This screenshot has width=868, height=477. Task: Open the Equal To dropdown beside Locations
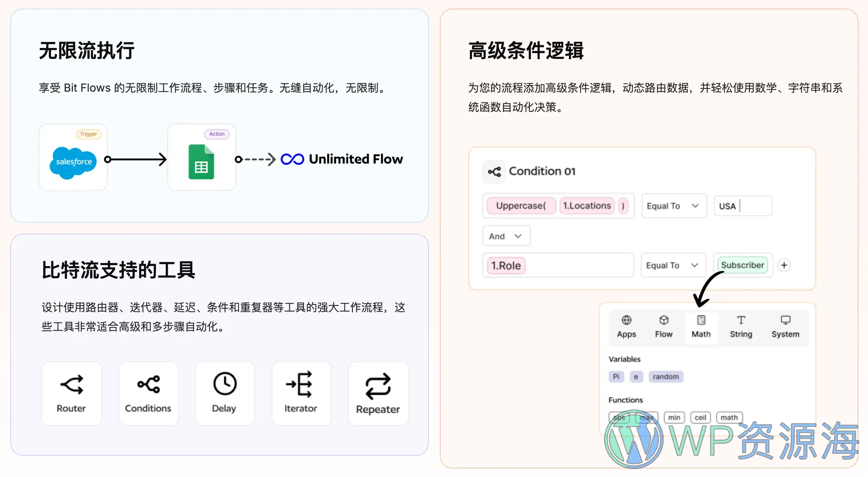pyautogui.click(x=674, y=206)
